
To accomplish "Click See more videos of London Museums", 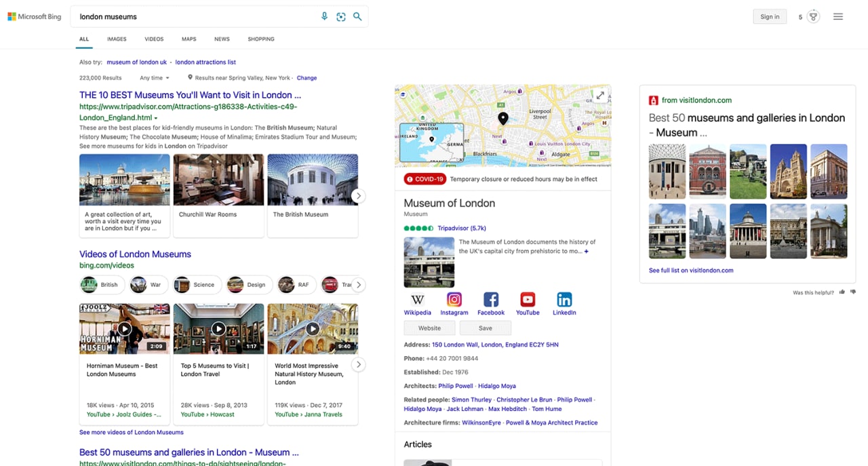I will tap(132, 432).
